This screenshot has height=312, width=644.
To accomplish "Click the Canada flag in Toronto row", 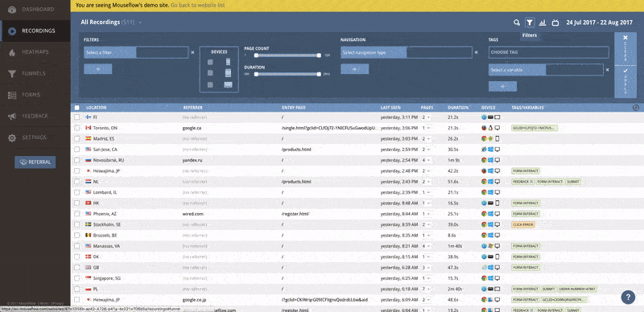I will click(x=88, y=128).
